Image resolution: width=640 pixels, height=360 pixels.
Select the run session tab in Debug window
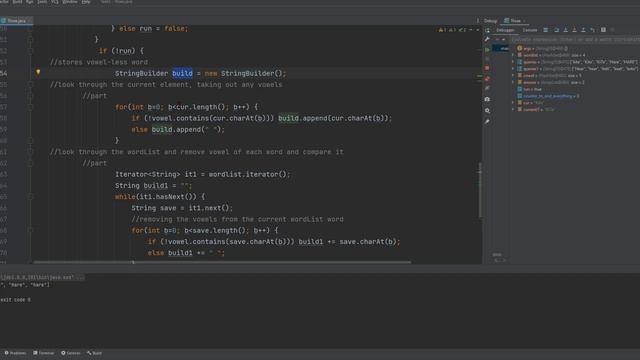(x=513, y=20)
